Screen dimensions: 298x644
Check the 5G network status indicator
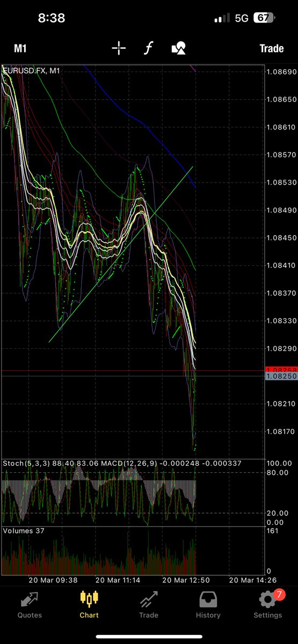[x=241, y=18]
